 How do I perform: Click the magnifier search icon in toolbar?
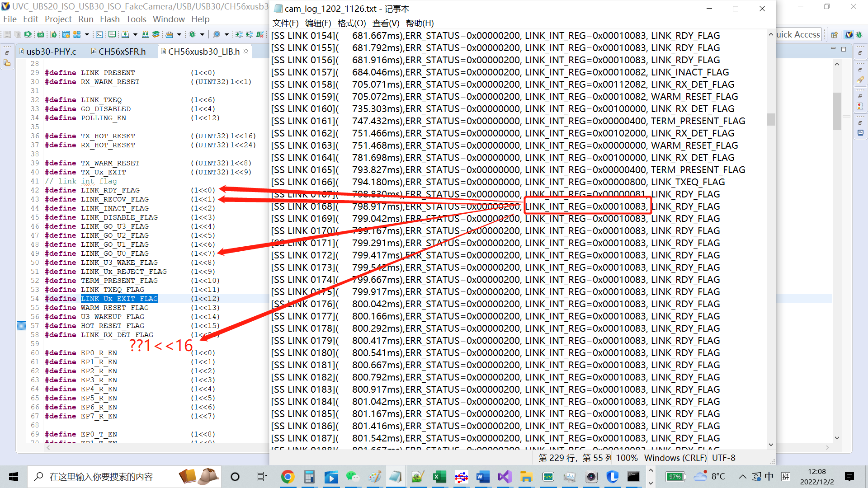(217, 34)
